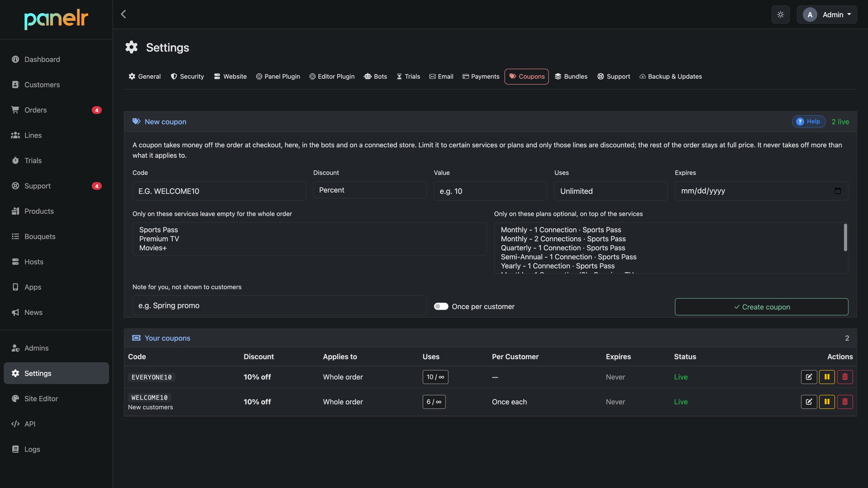The height and width of the screenshot is (488, 868).
Task: Click the Create coupon button
Action: pos(761,307)
